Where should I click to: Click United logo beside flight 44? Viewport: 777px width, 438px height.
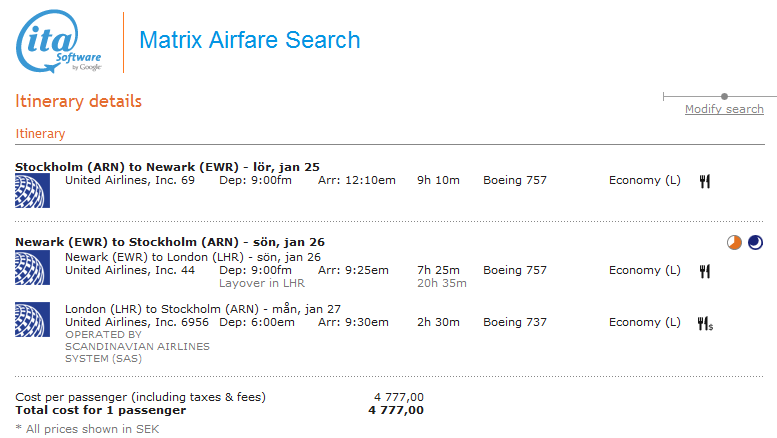click(32, 268)
